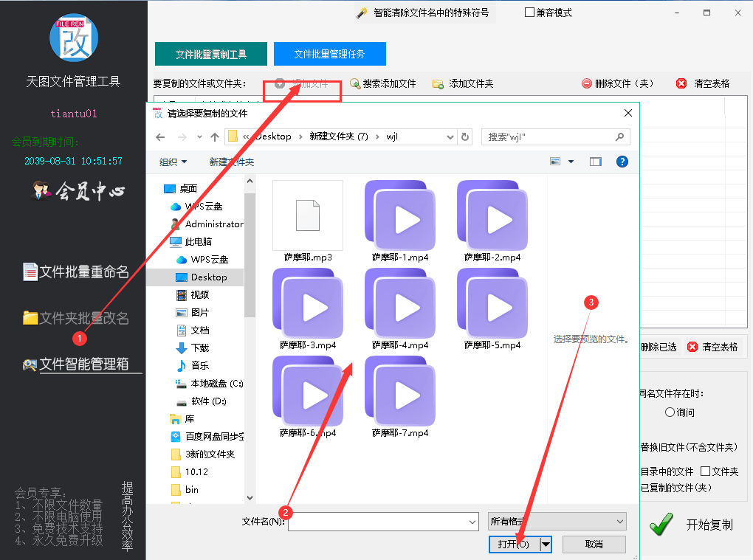
Task: Select first WPS云盘 under 桌面
Action: [196, 207]
